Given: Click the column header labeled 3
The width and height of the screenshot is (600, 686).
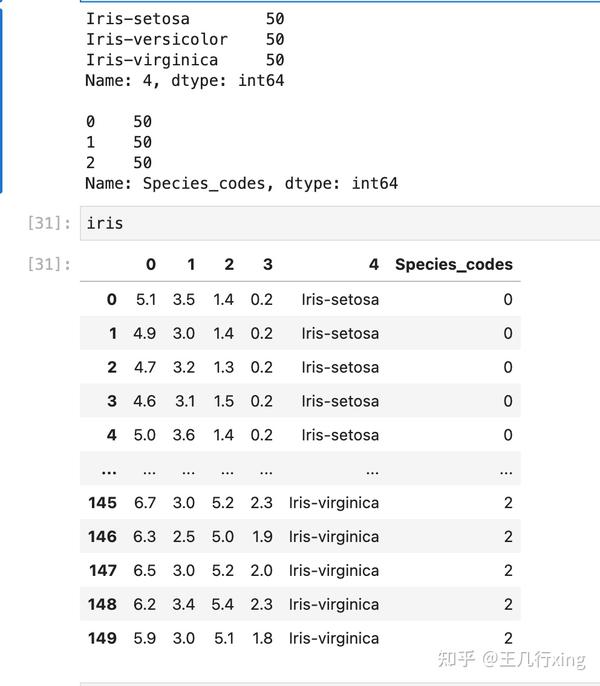Looking at the screenshot, I should coord(267,265).
